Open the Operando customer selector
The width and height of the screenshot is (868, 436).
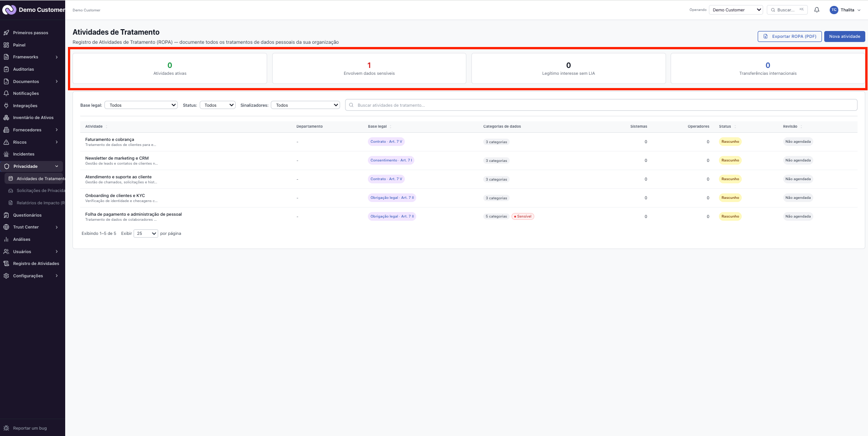click(x=736, y=10)
